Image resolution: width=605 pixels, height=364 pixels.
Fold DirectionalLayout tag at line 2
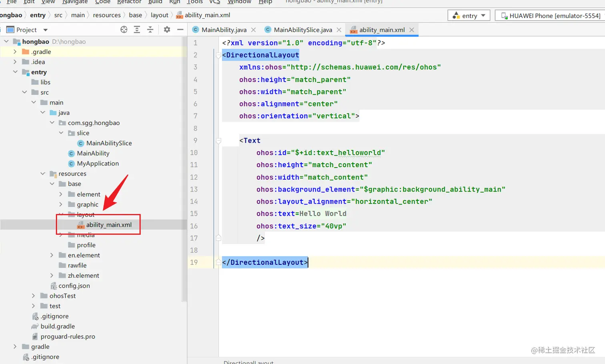coord(218,55)
